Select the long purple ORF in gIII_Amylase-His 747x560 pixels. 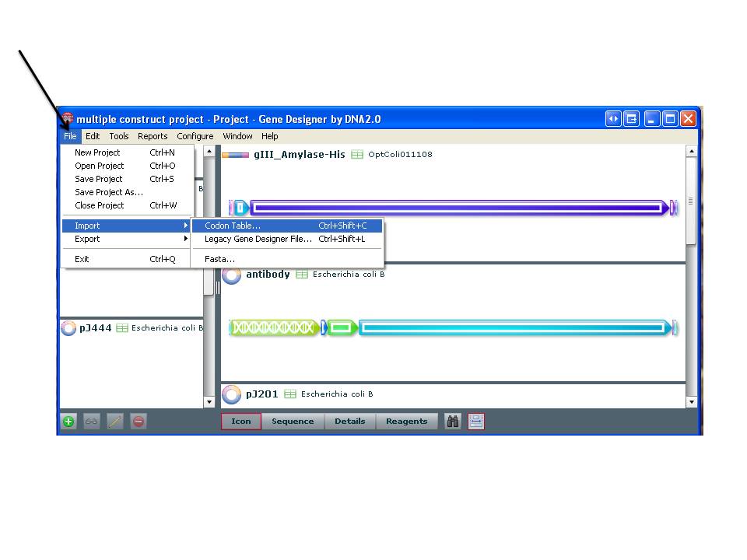pyautogui.click(x=460, y=208)
